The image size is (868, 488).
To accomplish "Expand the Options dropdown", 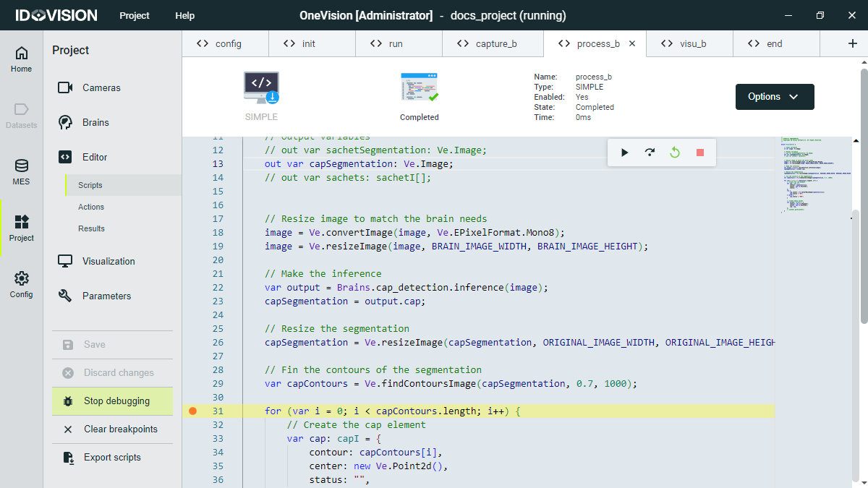I will 775,97.
